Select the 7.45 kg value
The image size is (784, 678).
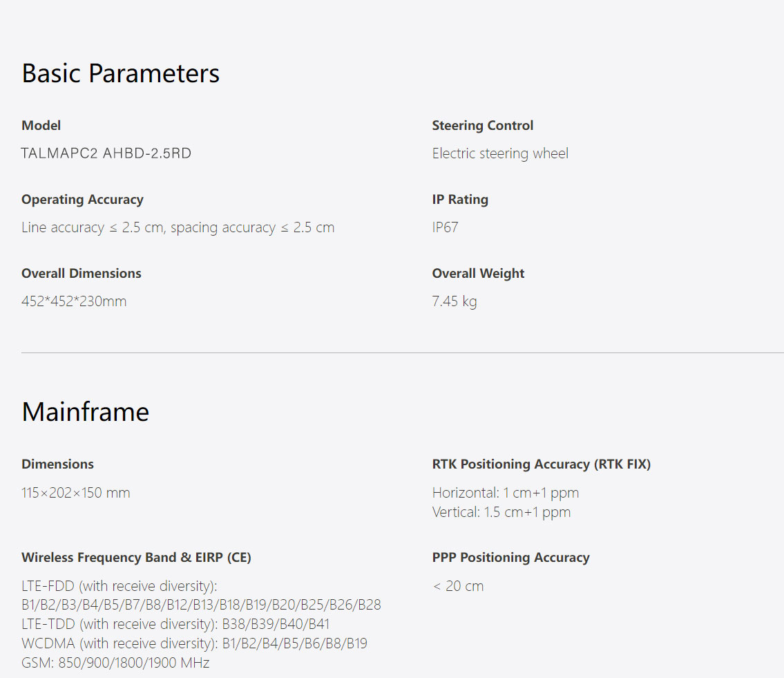point(455,301)
